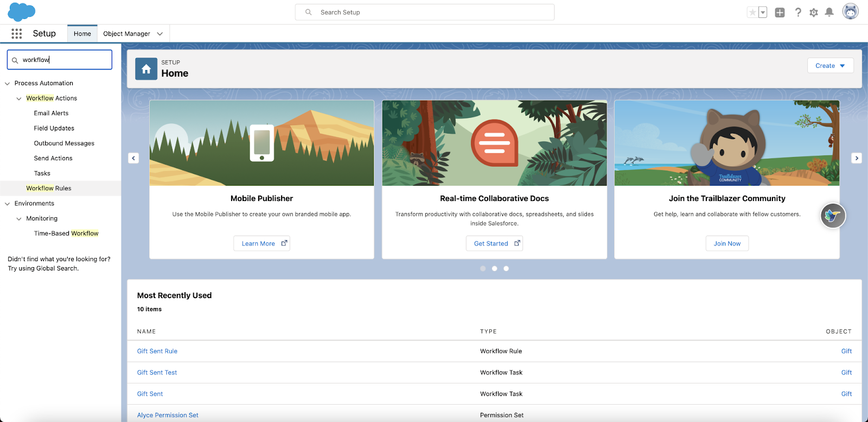The width and height of the screenshot is (868, 422).
Task: Click the magnifier icon in Search Setup
Action: click(308, 12)
